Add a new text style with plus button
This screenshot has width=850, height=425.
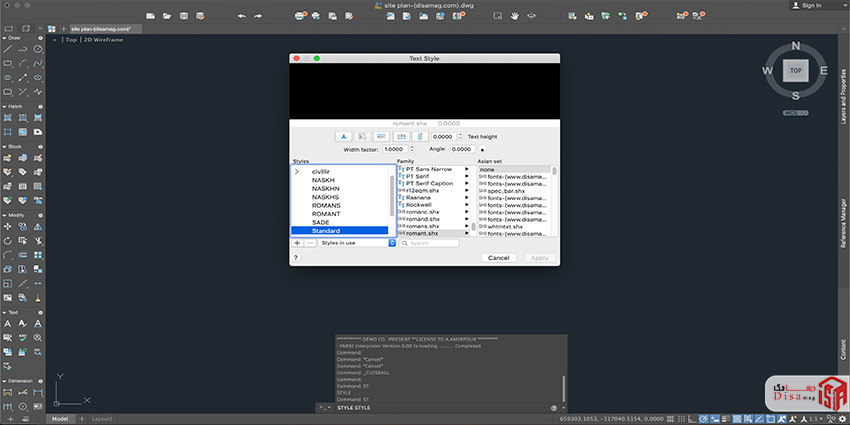[297, 243]
